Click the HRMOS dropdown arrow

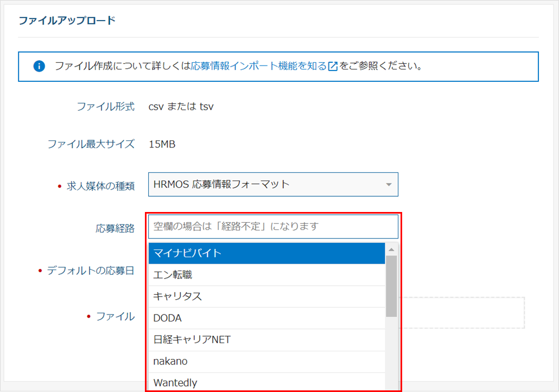[x=389, y=184]
